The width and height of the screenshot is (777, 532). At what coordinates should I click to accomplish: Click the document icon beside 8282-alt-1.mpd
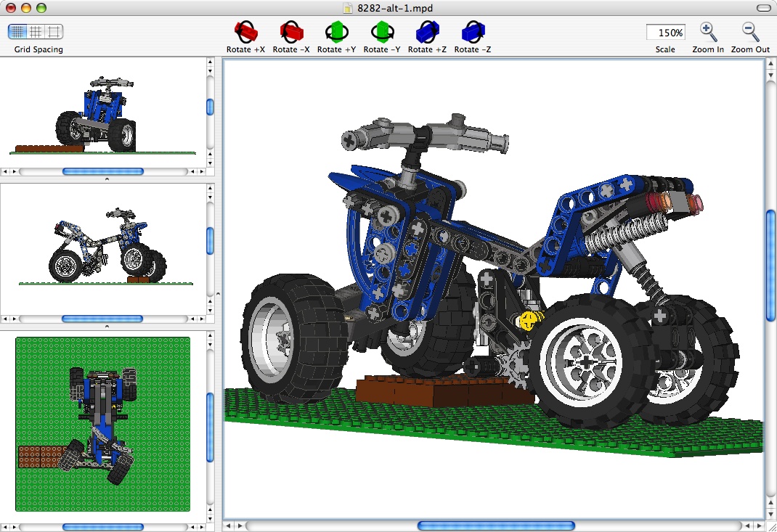point(347,7)
